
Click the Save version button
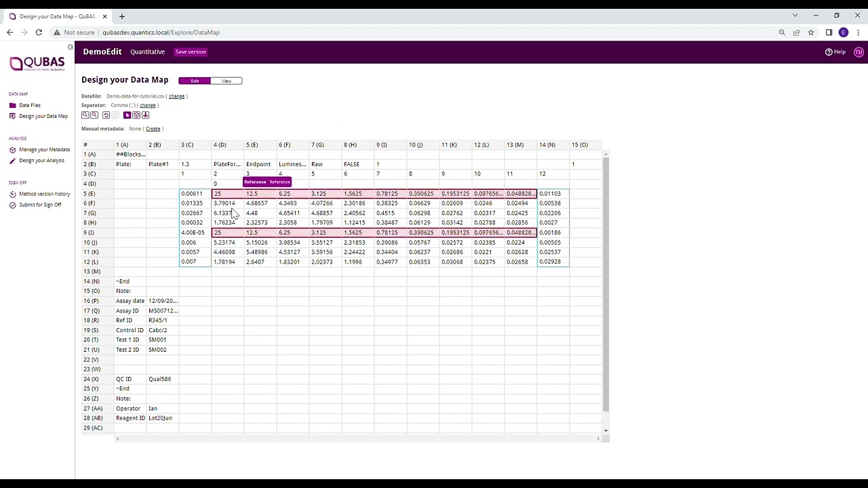coord(191,52)
